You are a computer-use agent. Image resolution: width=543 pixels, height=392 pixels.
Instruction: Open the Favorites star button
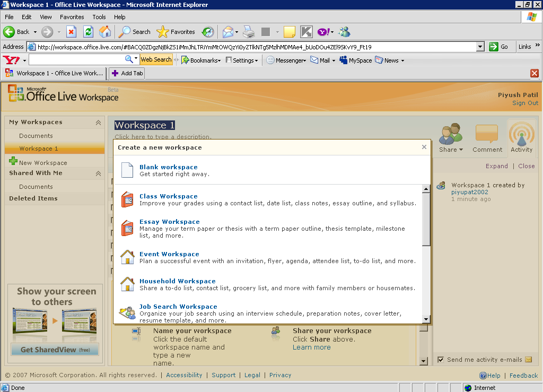pos(176,32)
